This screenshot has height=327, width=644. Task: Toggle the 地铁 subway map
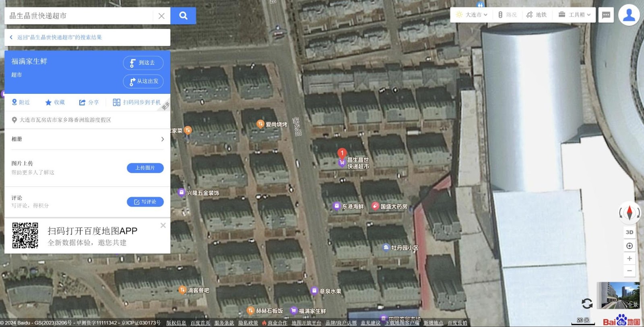(537, 14)
